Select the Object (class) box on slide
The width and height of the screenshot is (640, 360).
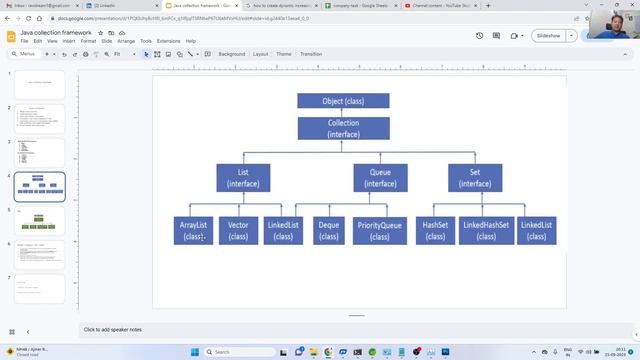(343, 101)
